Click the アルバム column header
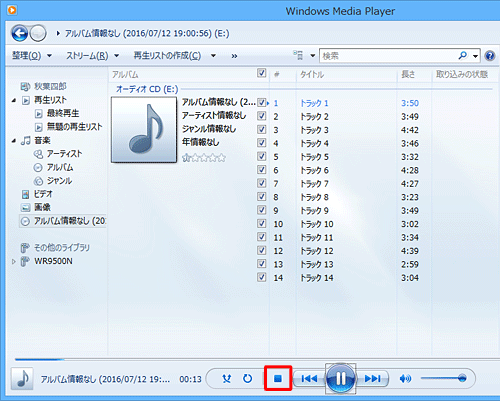This screenshot has height=401, width=500. pos(125,74)
